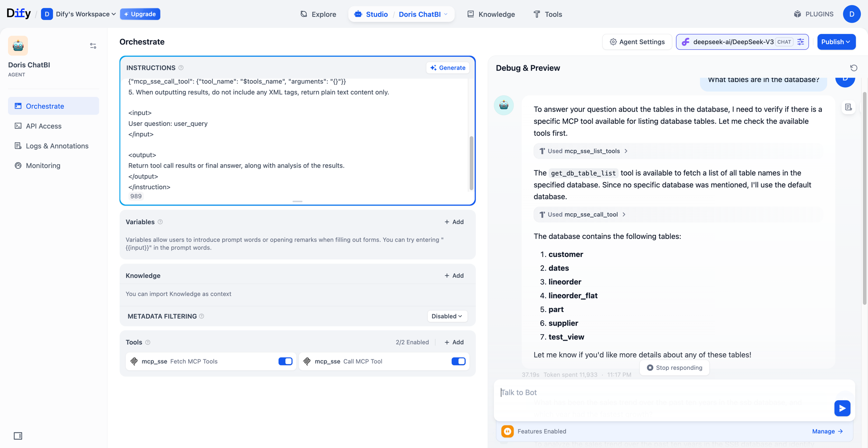Click the Orchestrate page heading
Viewport: 868px width, 448px height.
click(142, 42)
